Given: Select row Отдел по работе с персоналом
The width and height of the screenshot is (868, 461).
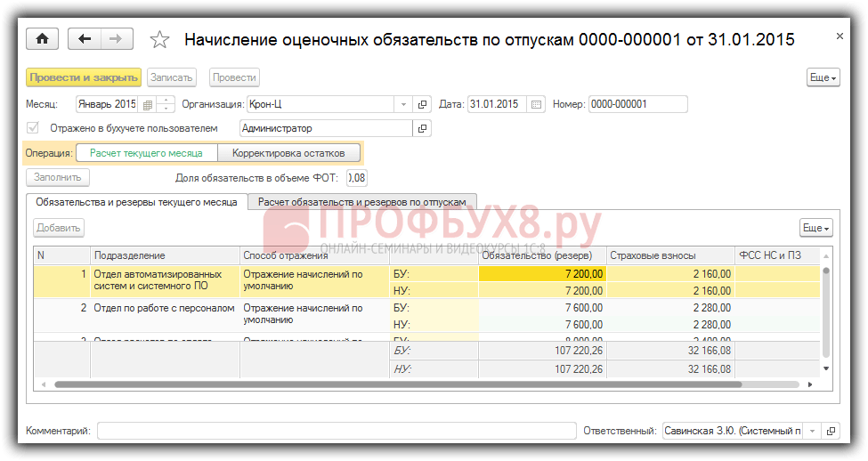Looking at the screenshot, I should [426, 316].
